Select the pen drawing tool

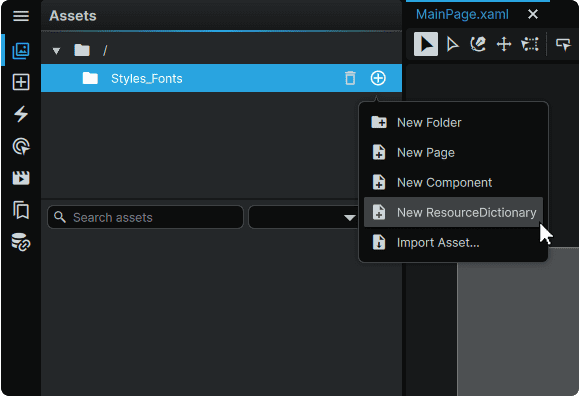click(478, 44)
